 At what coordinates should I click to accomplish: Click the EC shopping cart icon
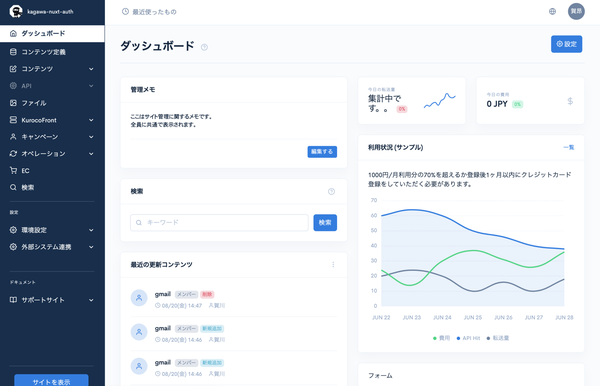(x=13, y=171)
